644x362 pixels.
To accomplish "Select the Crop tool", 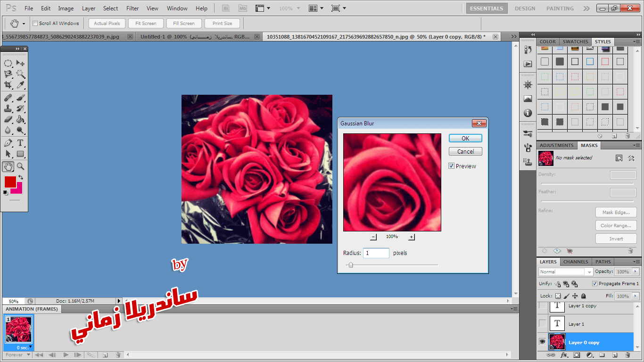I will coord(8,85).
